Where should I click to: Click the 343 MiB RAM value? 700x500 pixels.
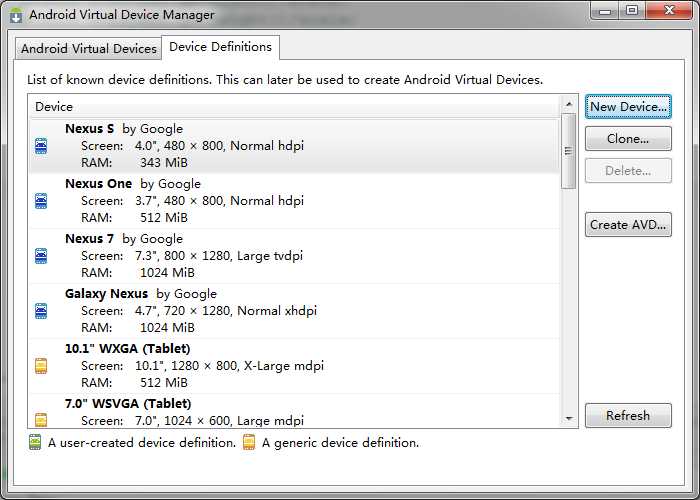click(x=164, y=163)
